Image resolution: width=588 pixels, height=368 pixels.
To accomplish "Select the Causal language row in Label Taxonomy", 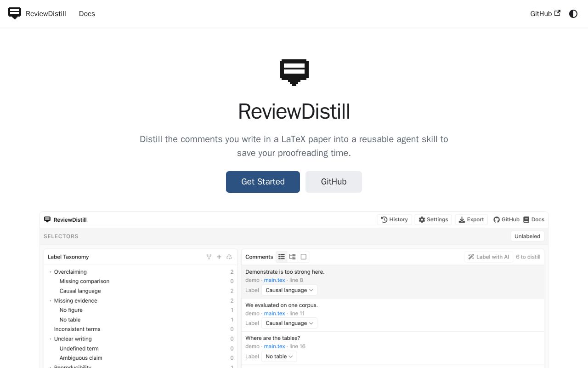I will [141, 291].
